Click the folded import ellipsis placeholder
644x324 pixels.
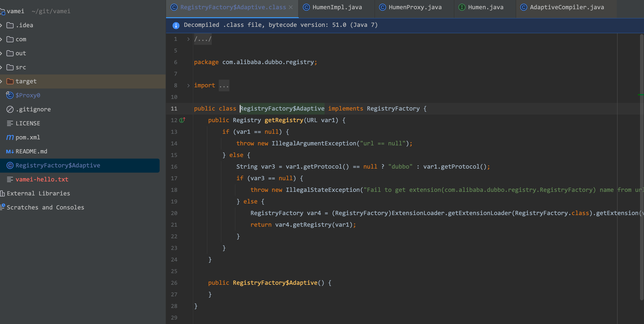(224, 86)
